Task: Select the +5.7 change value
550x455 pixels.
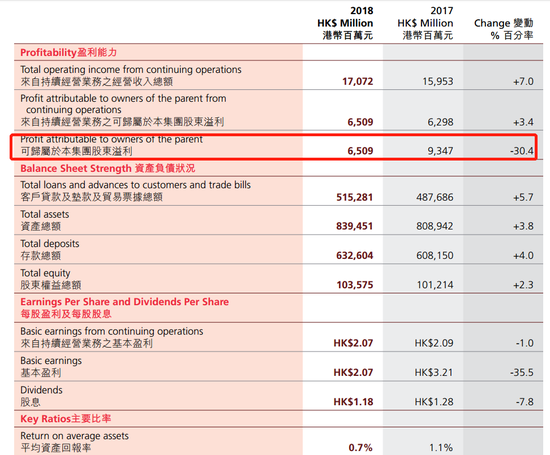Action: pyautogui.click(x=523, y=197)
